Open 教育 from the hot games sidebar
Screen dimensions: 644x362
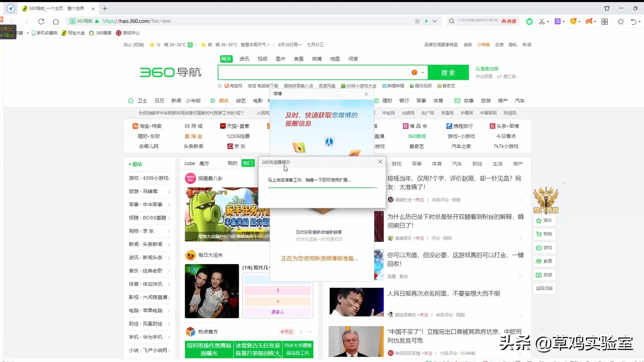[x=544, y=261]
